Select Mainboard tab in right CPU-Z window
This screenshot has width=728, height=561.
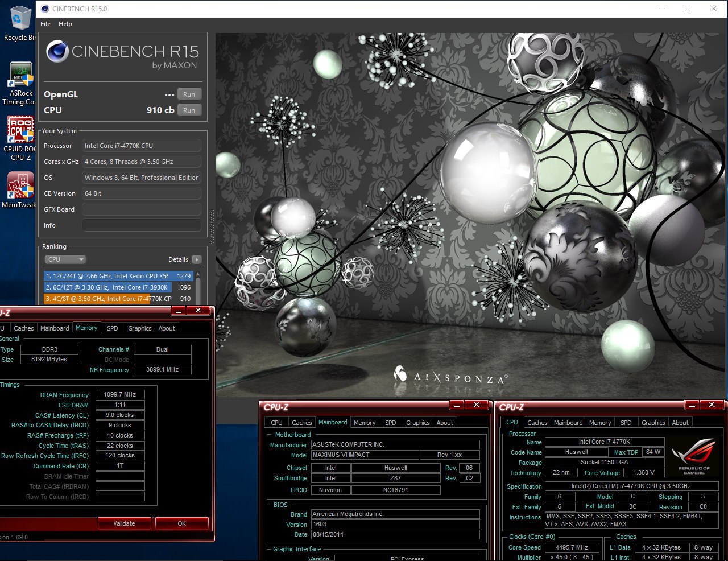[568, 423]
